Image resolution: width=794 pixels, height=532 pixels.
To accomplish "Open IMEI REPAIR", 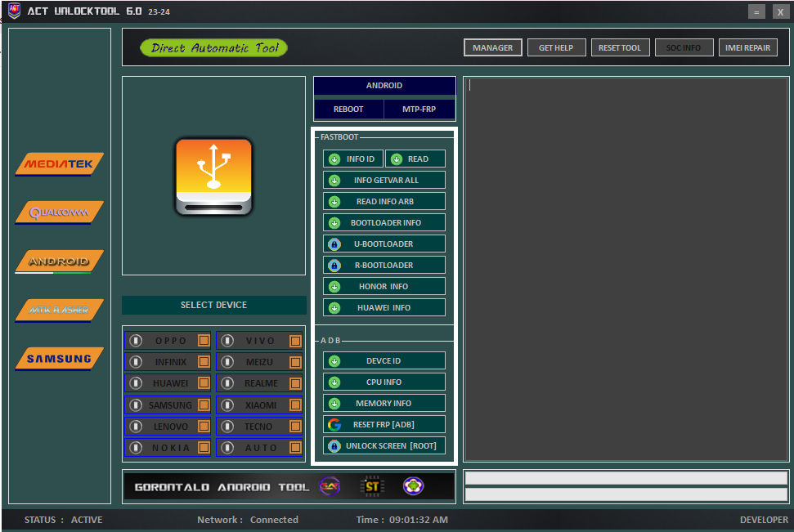I will 748,47.
